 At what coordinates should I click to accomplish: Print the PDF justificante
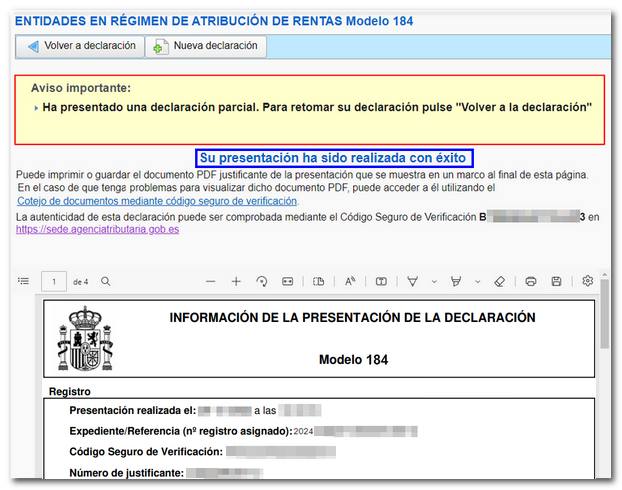(531, 282)
